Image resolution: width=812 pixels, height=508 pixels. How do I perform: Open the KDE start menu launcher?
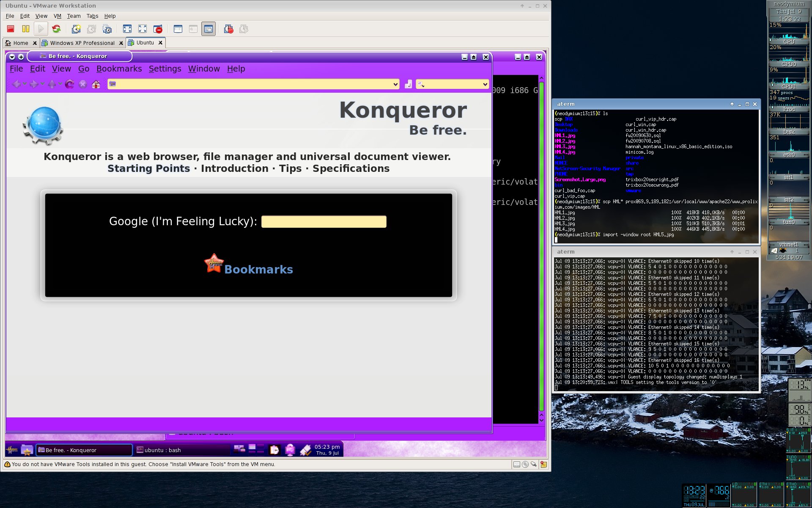[12, 450]
